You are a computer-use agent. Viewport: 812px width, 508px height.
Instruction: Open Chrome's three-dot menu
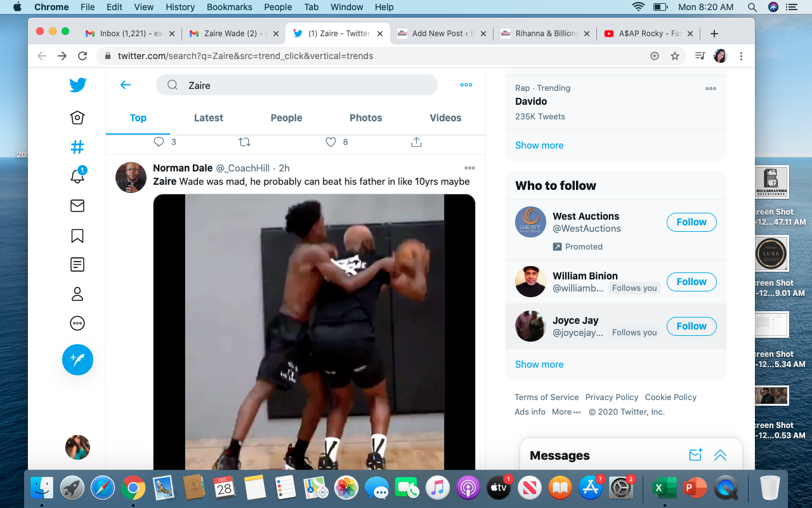(741, 56)
